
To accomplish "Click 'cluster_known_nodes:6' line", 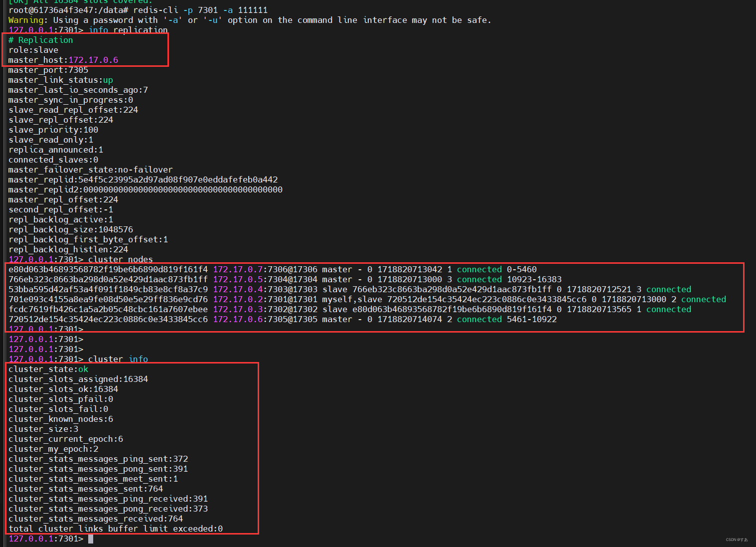I will [61, 419].
